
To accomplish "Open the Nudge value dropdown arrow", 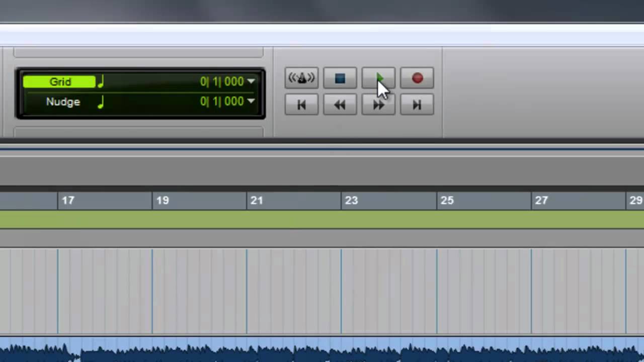I will [251, 101].
